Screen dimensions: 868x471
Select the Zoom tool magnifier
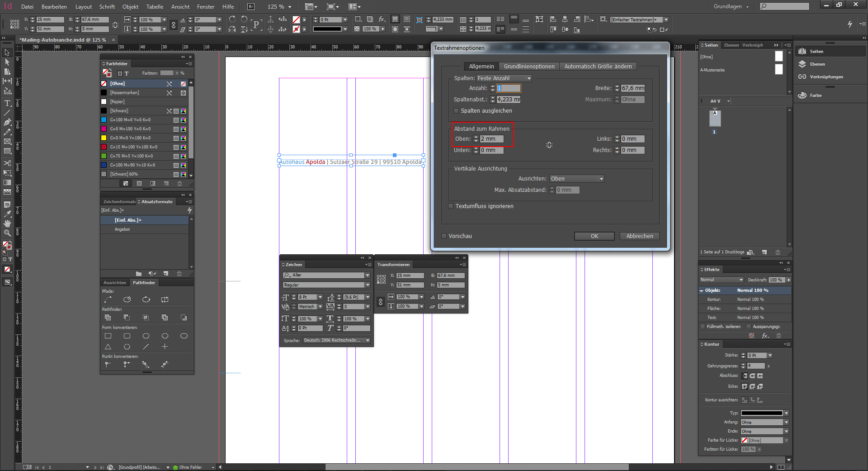(x=7, y=233)
